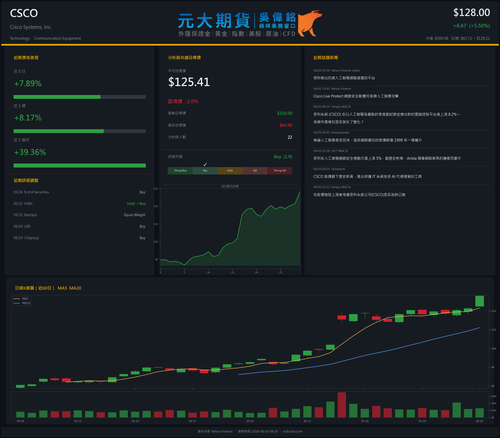Click the analyst count 22
Viewport: 500px width, 438px height.
point(290,137)
